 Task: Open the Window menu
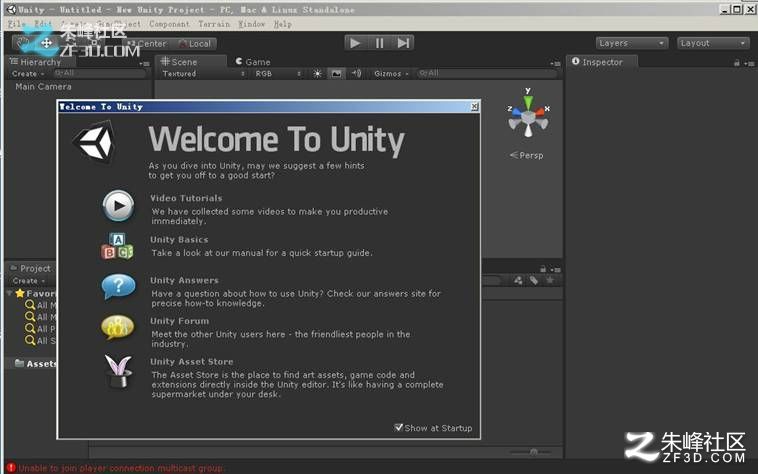coord(251,24)
